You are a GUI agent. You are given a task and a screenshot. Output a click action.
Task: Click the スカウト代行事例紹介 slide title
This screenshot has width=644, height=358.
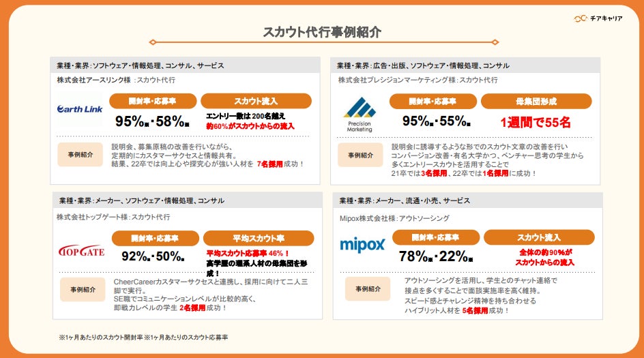click(322, 32)
